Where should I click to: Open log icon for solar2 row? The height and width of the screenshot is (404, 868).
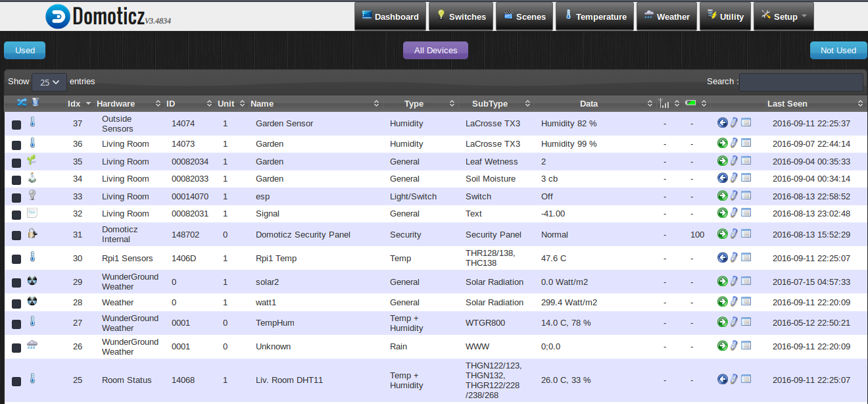coord(746,281)
